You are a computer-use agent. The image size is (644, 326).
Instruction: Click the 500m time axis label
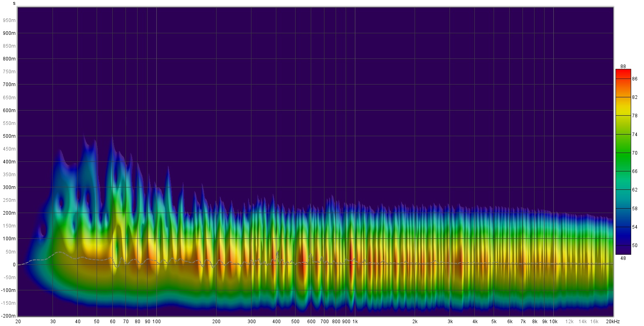pos(9,136)
